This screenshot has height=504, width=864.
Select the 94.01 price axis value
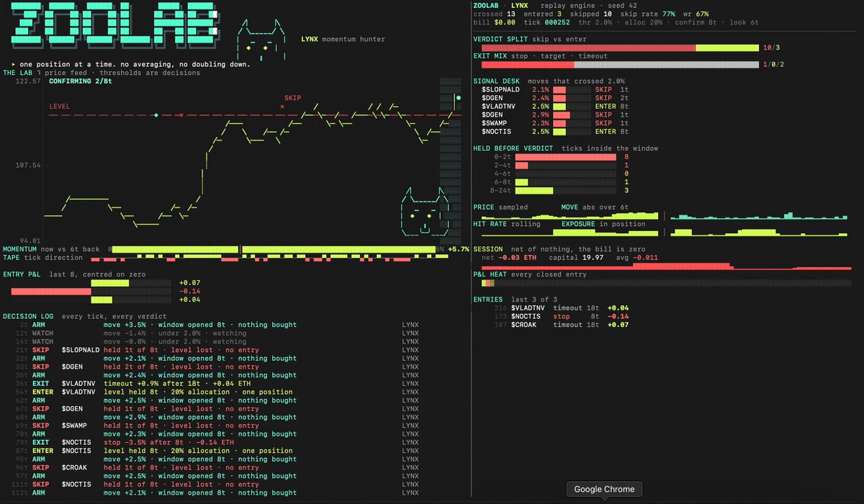pos(30,240)
